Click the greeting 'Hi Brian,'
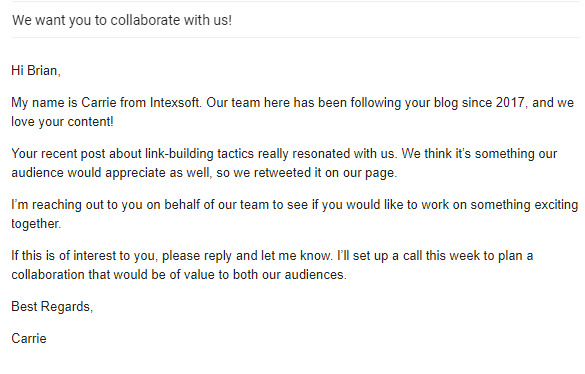585x374 pixels. click(x=36, y=71)
